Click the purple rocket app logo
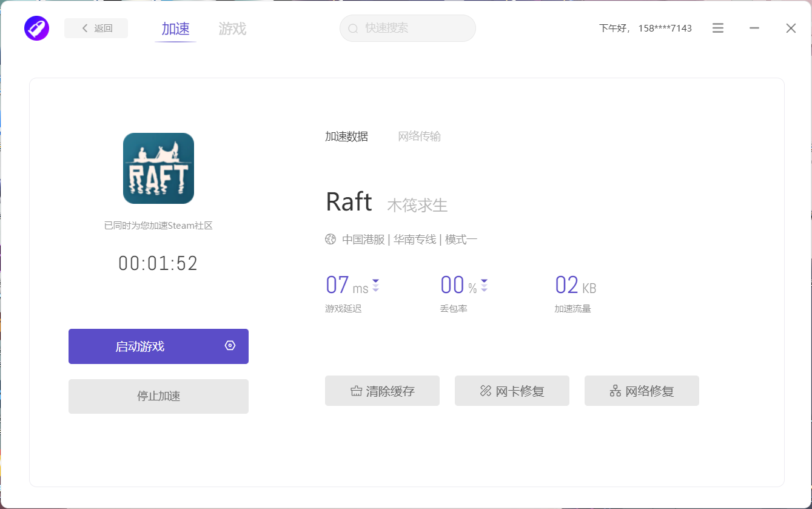The height and width of the screenshot is (509, 812). click(36, 28)
